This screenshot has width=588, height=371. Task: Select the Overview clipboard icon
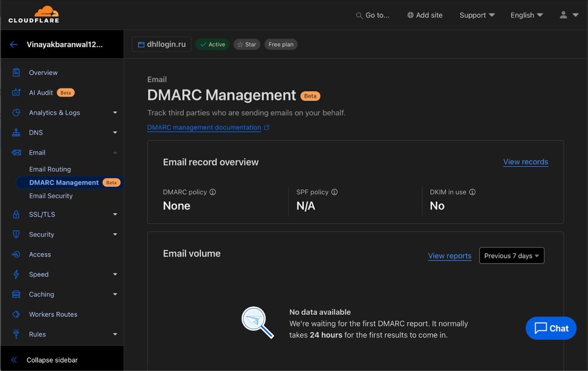16,72
